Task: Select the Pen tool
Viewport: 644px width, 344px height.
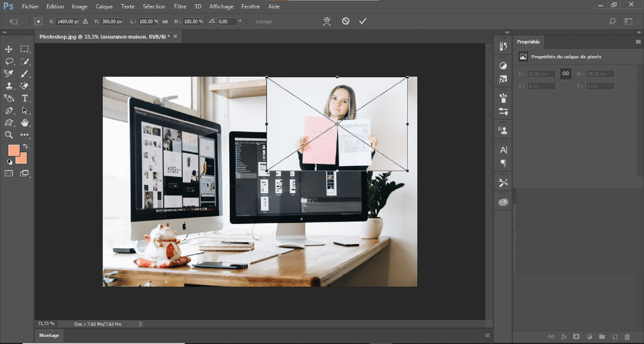Action: click(9, 110)
